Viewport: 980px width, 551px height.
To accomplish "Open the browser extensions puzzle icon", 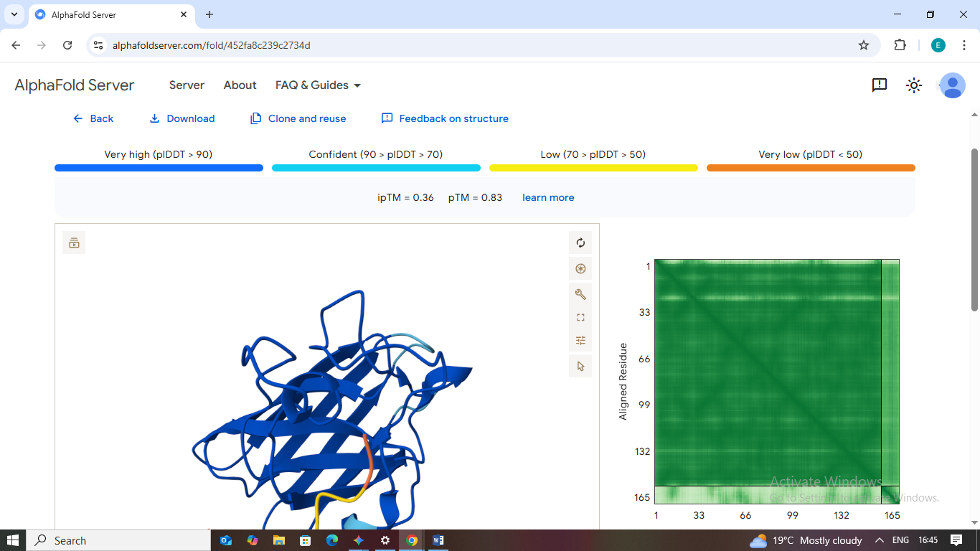I will click(900, 45).
